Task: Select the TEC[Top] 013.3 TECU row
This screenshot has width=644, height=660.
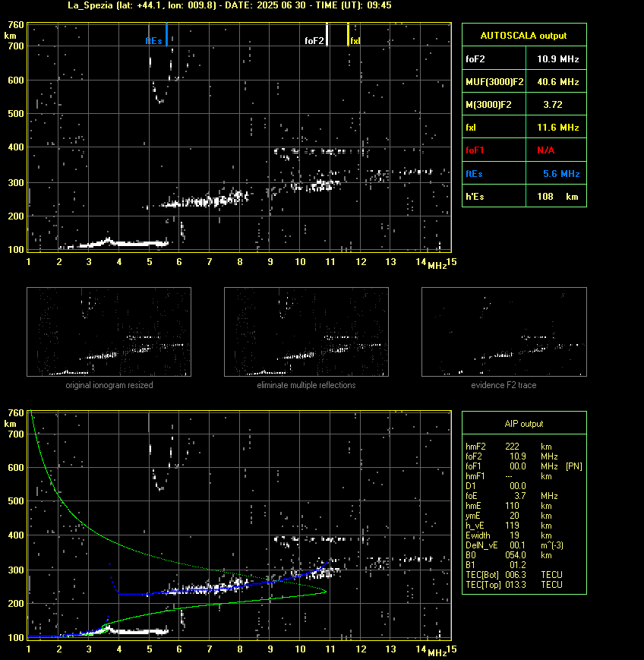Action: (514, 585)
